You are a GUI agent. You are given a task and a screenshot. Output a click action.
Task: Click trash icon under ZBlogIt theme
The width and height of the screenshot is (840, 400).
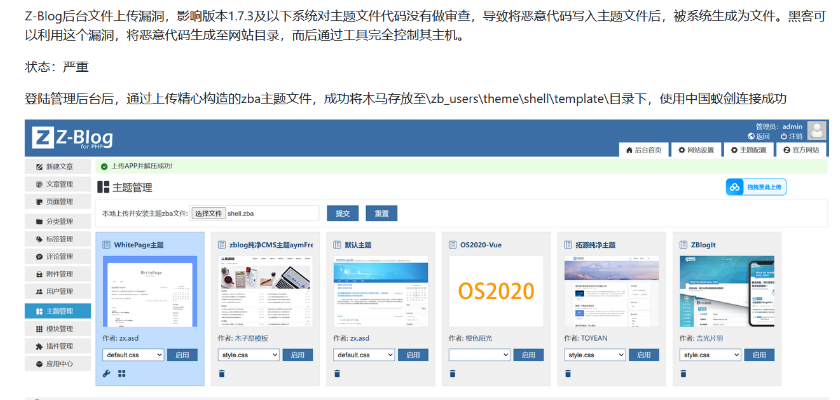click(x=684, y=374)
